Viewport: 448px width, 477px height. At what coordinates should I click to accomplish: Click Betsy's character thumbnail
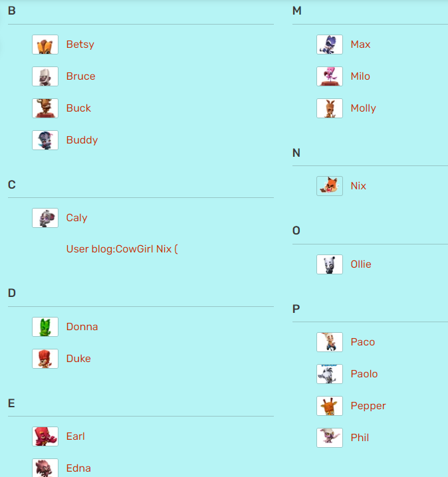[45, 45]
